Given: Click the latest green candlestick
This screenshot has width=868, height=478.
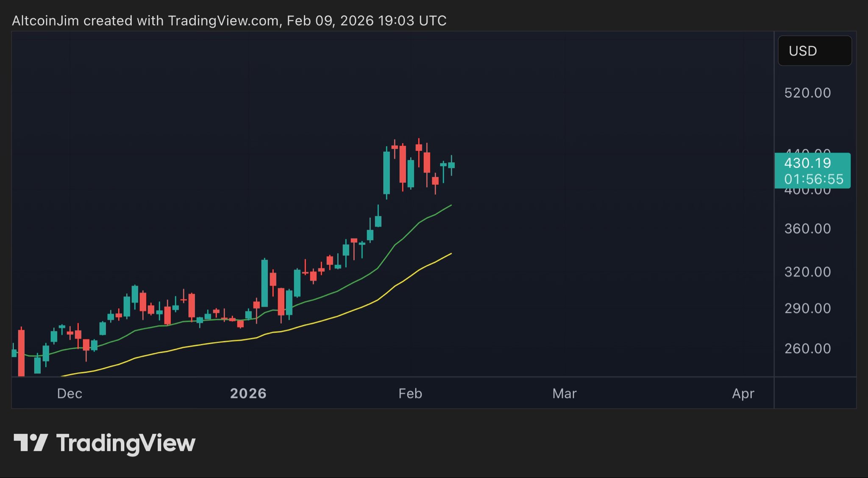Looking at the screenshot, I should [x=451, y=165].
